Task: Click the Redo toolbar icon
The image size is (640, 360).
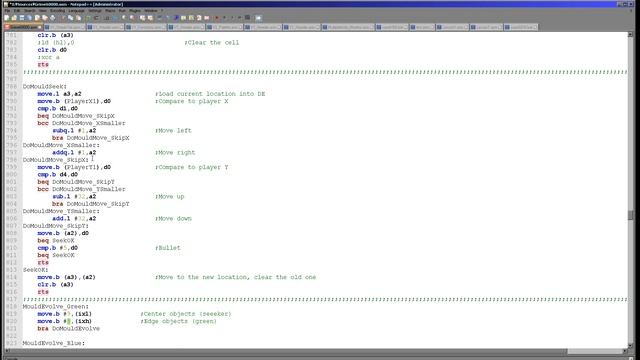Action: click(x=96, y=18)
